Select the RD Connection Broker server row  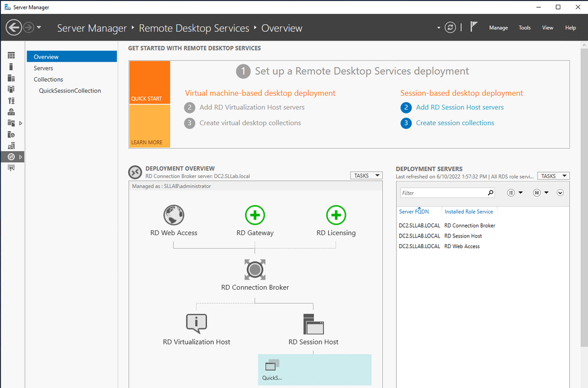click(x=483, y=225)
